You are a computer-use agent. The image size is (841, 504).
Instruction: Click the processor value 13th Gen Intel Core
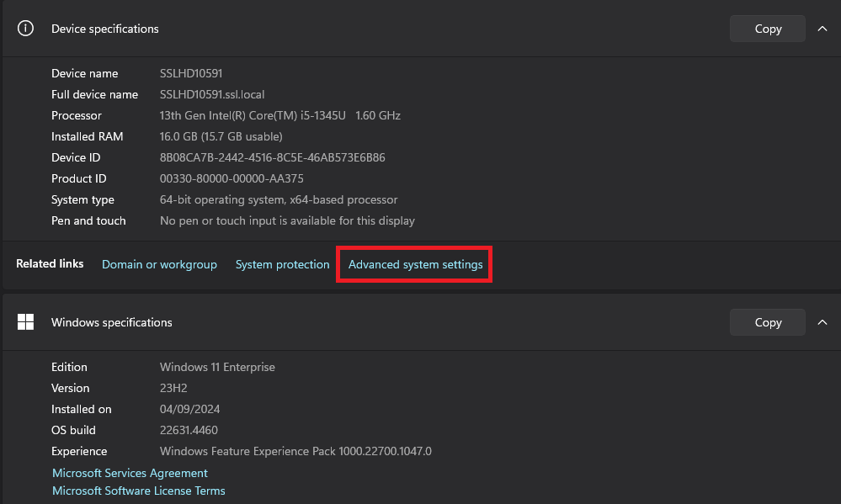click(x=280, y=115)
